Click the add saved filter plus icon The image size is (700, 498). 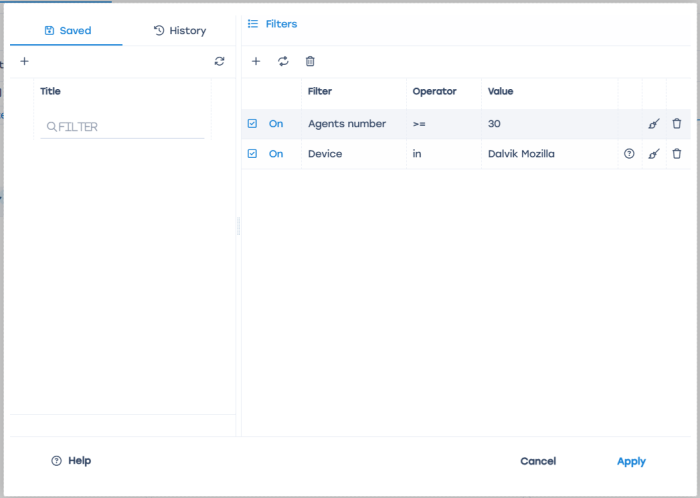click(x=25, y=61)
